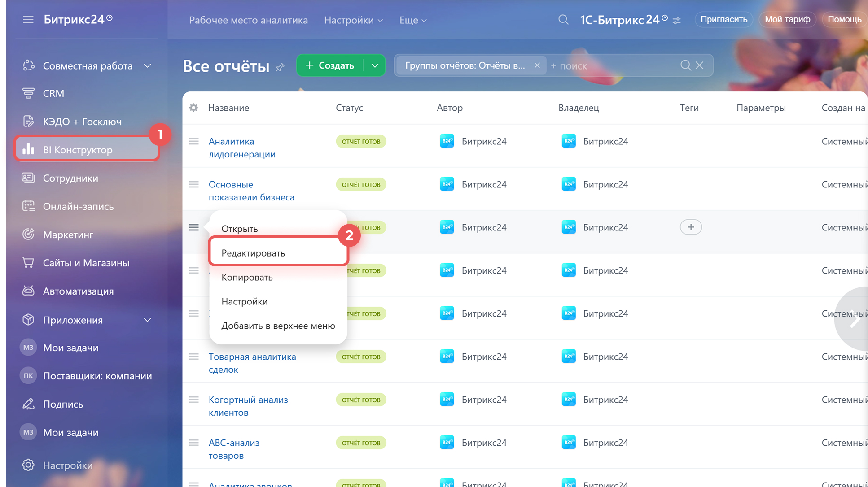The height and width of the screenshot is (487, 868).
Task: Open row menu for ABC-анализ товаров
Action: pos(194,443)
